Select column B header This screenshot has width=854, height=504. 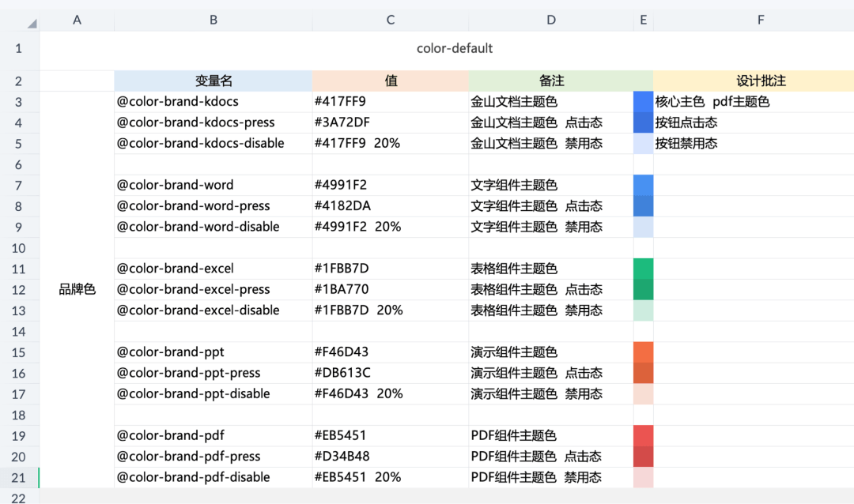point(213,20)
